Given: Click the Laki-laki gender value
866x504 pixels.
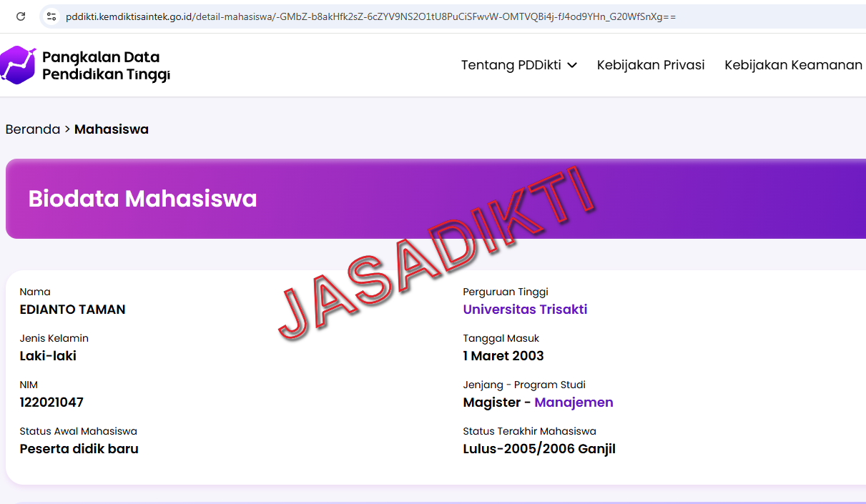Looking at the screenshot, I should (48, 356).
